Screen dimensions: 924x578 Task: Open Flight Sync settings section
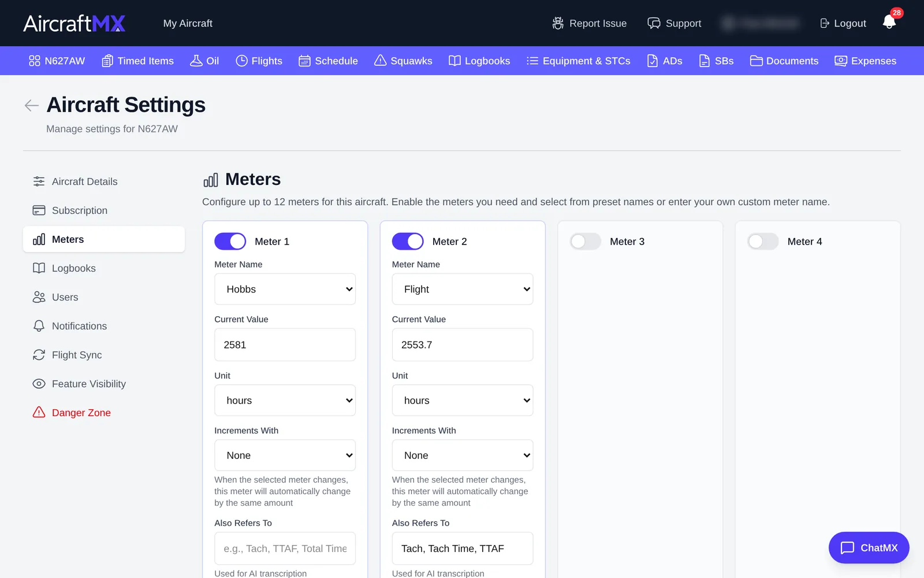click(104, 355)
